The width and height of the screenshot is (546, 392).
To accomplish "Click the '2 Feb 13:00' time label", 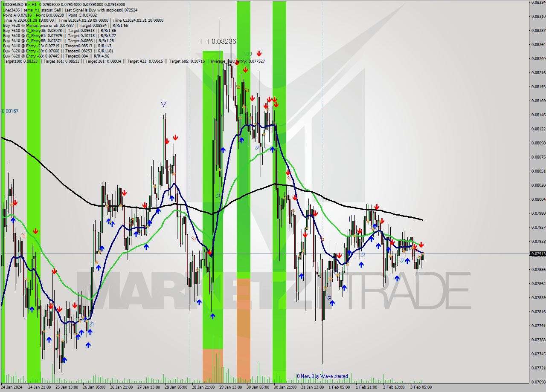I will pyautogui.click(x=395, y=387).
